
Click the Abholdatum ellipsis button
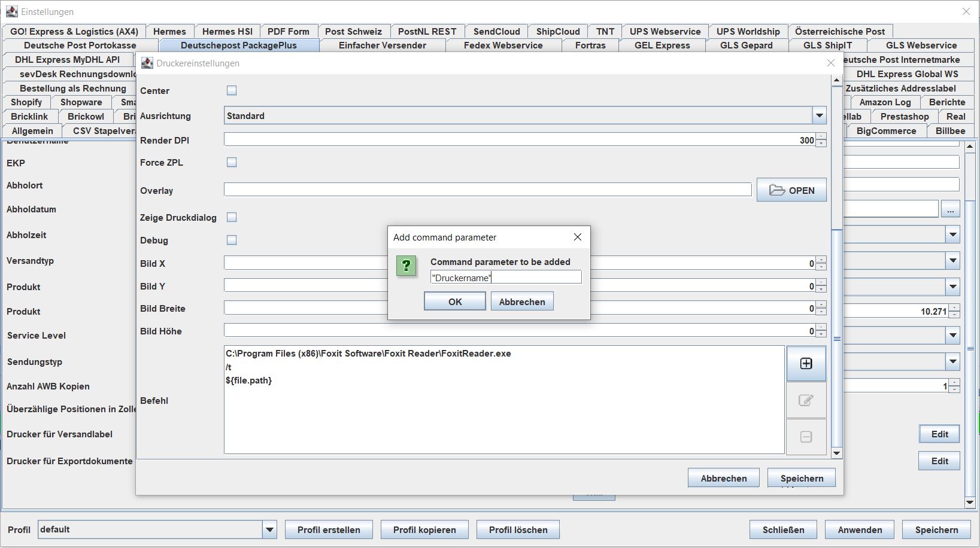[x=950, y=209]
